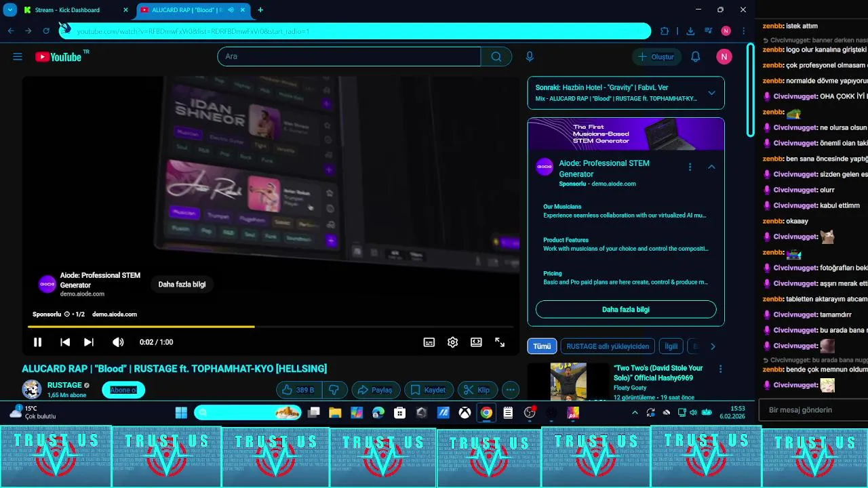Open the weather widget 15°C

coord(34,413)
